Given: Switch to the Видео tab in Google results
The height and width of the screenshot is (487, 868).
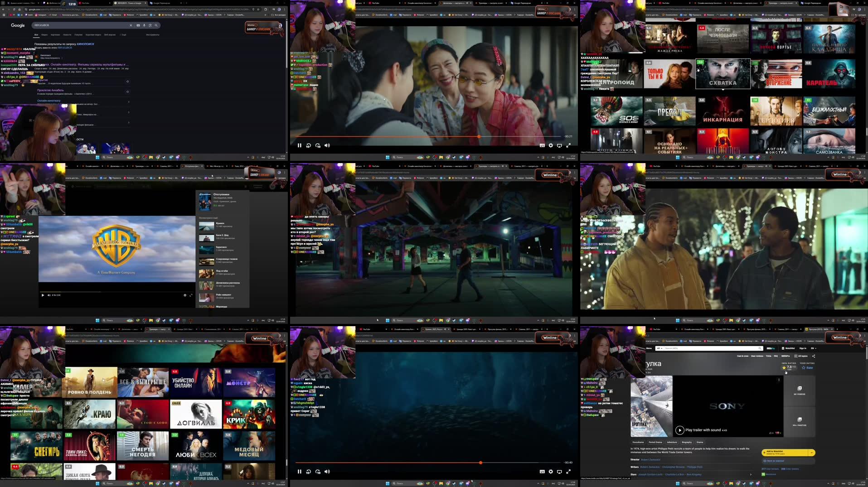Looking at the screenshot, I should click(x=44, y=34).
